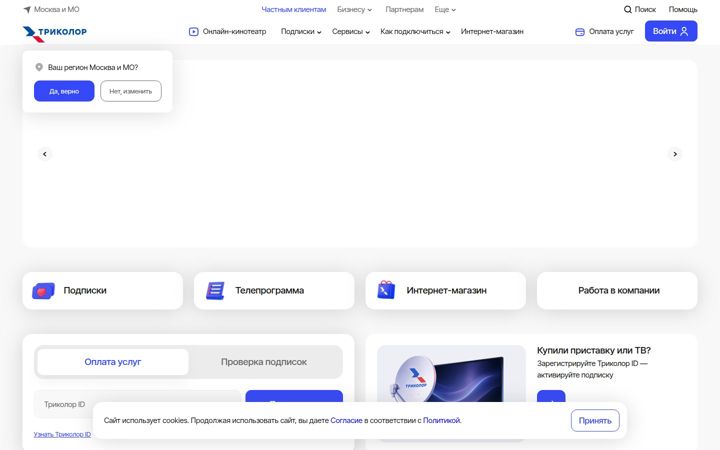The image size is (720, 450).
Task: Go to previous banner slide
Action: [45, 154]
